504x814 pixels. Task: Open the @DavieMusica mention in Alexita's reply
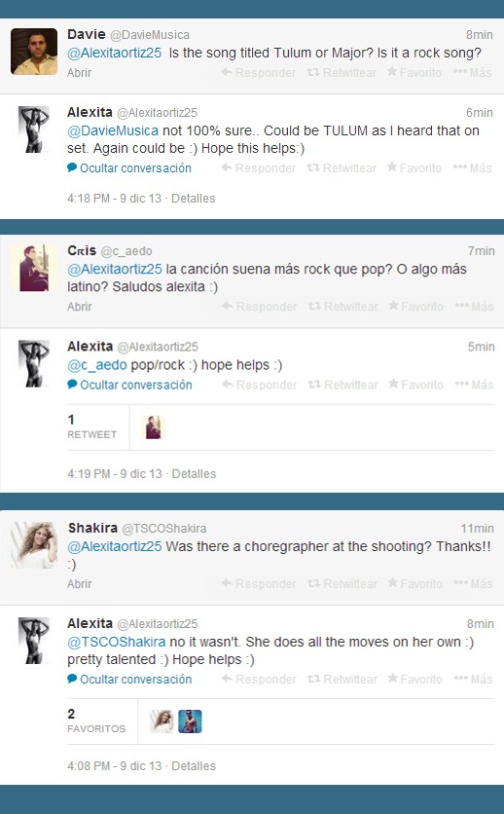[x=113, y=130]
